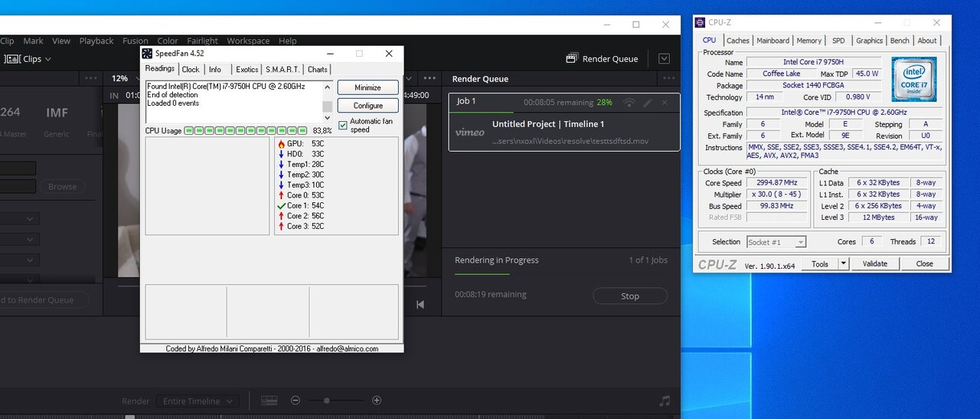This screenshot has width=980, height=419.
Task: Click the expand arrow beside Render Queue button
Action: point(664,58)
